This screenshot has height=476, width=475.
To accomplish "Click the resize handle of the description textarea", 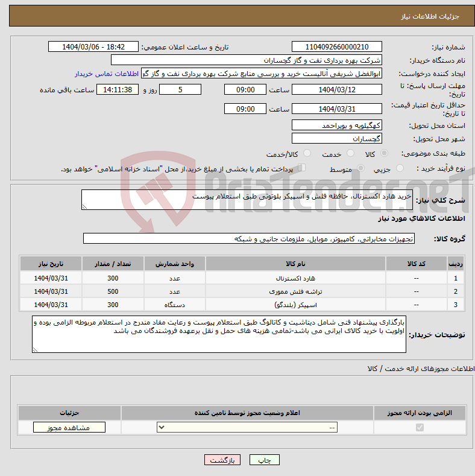I will pos(84,206).
